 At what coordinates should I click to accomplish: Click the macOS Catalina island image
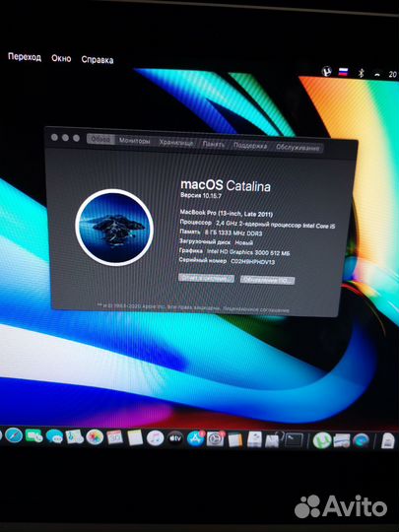tap(114, 227)
